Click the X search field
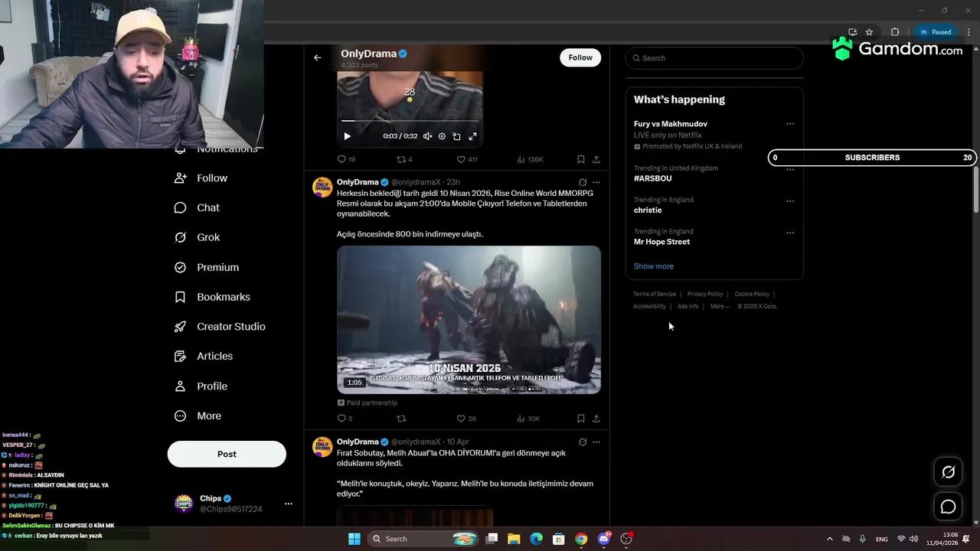Screen dimensions: 980x551 click(714, 58)
